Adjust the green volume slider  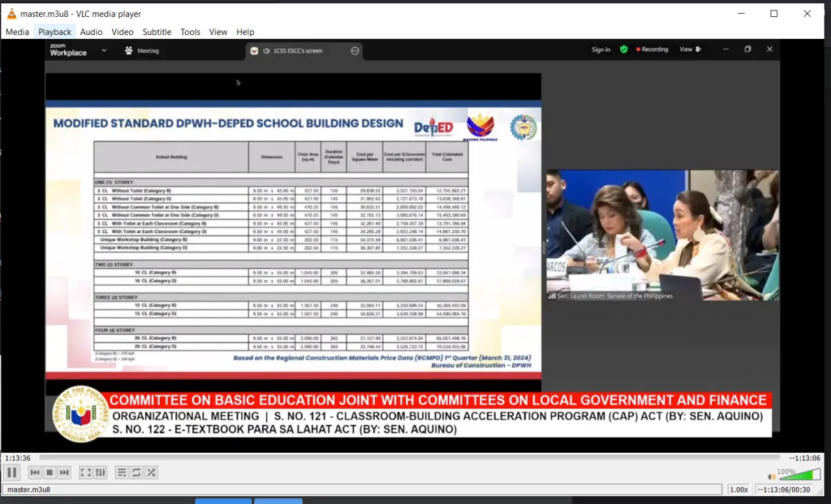tap(799, 474)
